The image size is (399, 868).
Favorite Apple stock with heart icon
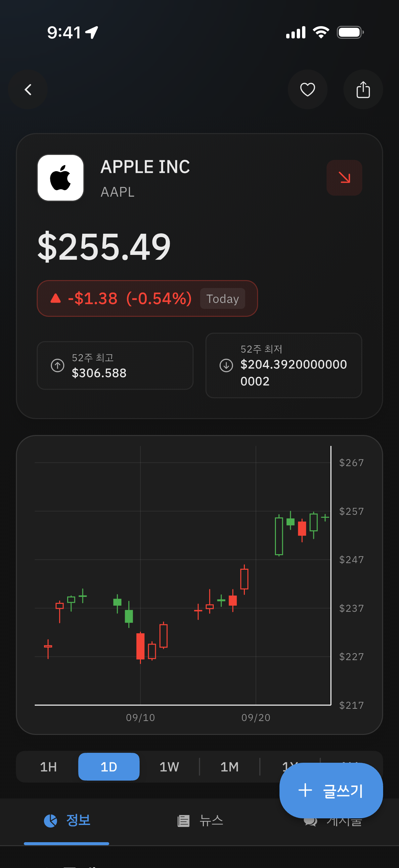coord(307,90)
